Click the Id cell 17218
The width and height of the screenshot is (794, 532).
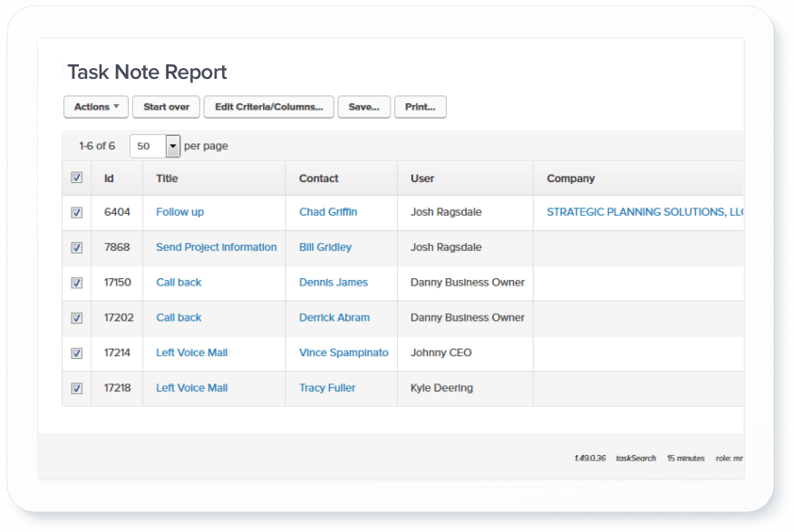coord(118,388)
